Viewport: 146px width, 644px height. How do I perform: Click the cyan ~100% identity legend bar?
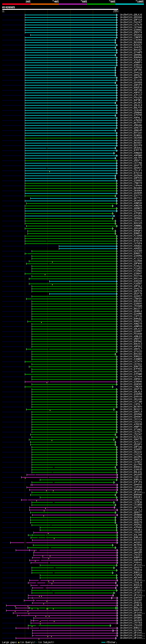click(x=130, y=4)
